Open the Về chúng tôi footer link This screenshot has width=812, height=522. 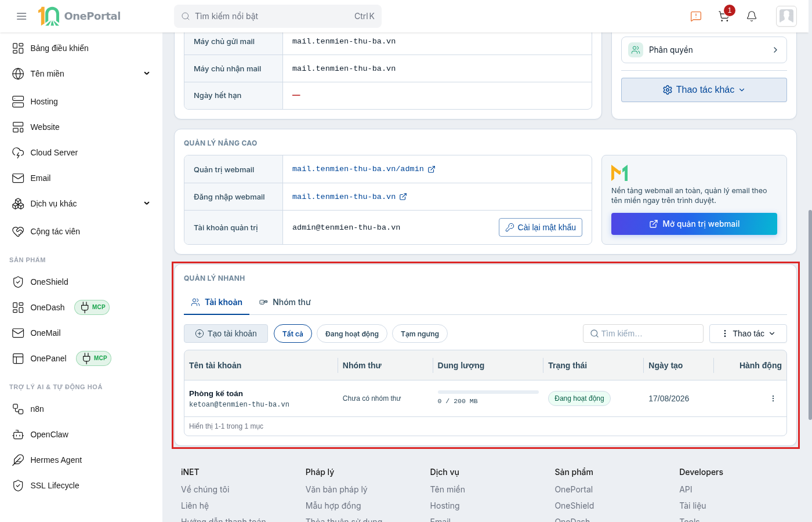tap(205, 490)
